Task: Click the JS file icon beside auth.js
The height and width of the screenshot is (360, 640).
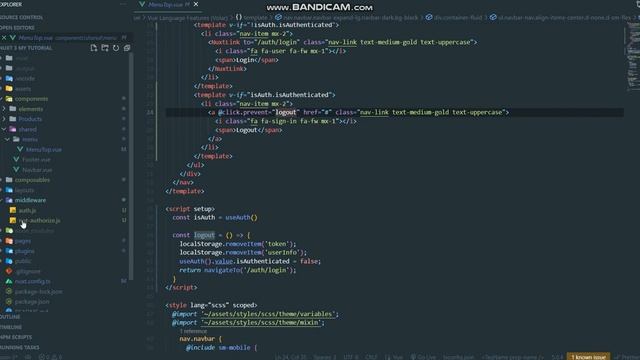Action: click(x=13, y=210)
